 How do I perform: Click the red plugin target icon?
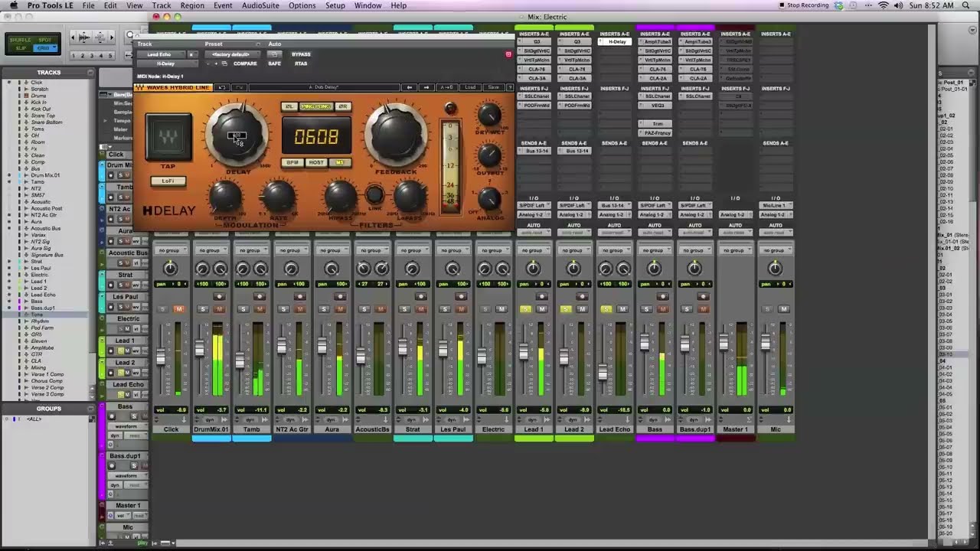coord(508,54)
